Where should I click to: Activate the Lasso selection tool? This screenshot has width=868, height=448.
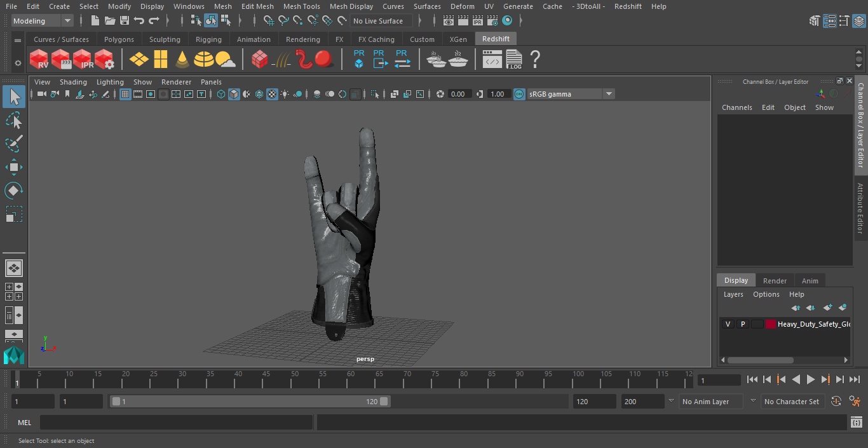click(x=14, y=121)
